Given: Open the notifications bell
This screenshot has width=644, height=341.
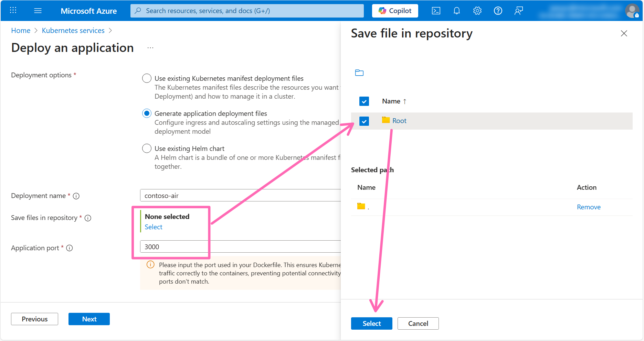Looking at the screenshot, I should [456, 11].
